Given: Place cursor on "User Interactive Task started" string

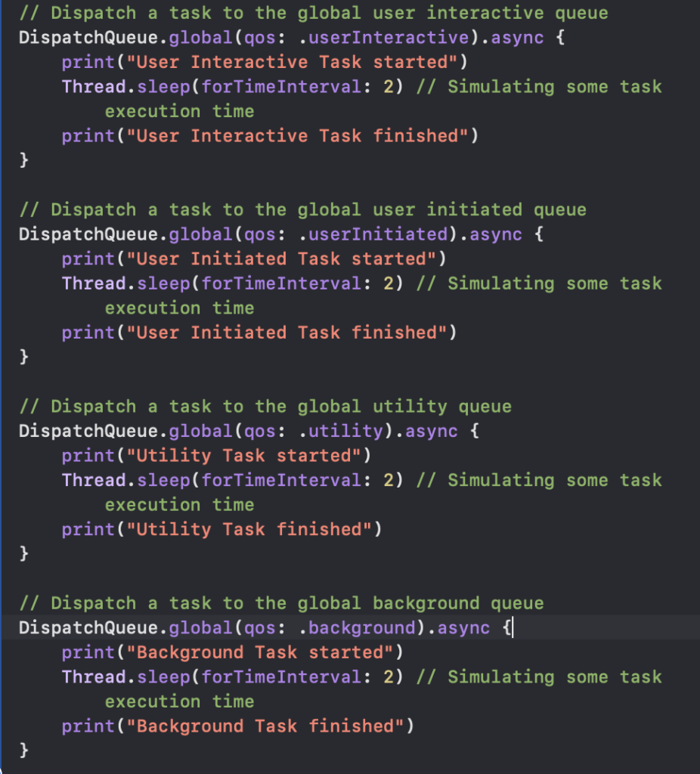Looking at the screenshot, I should coord(292,62).
